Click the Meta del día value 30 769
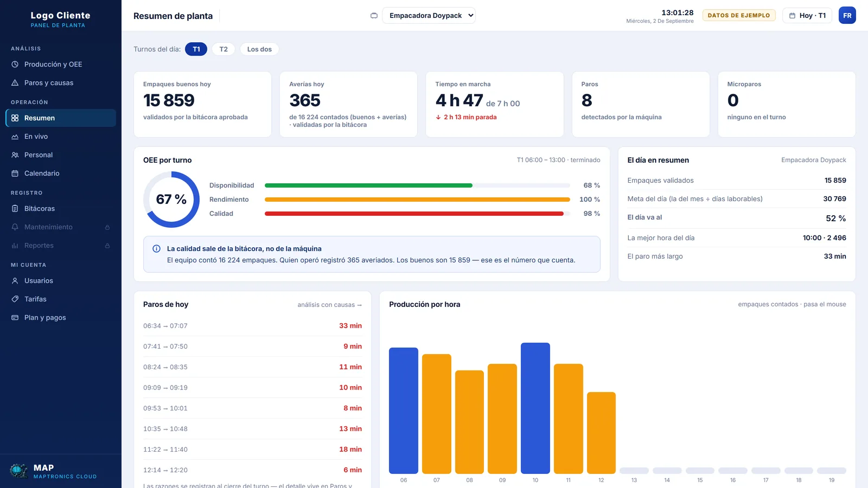868x488 pixels. click(x=834, y=199)
